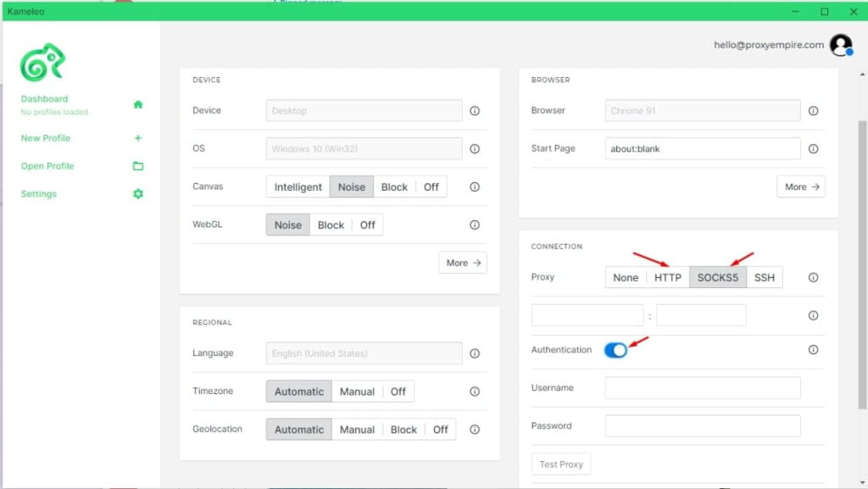Show info for the Timezone setting

click(x=475, y=392)
